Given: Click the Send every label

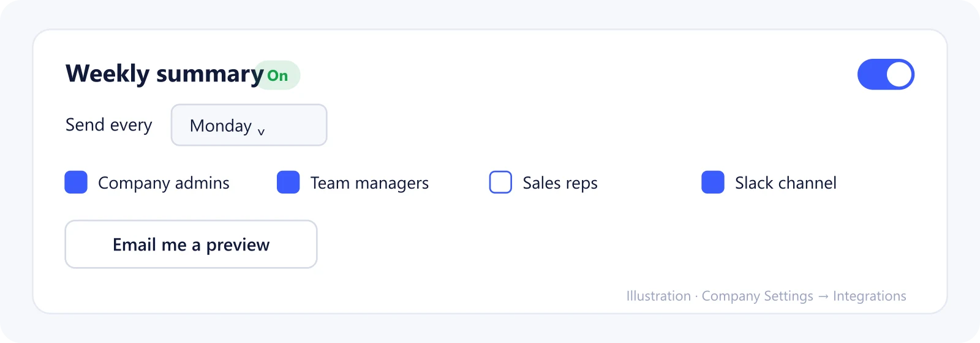Looking at the screenshot, I should (x=108, y=125).
